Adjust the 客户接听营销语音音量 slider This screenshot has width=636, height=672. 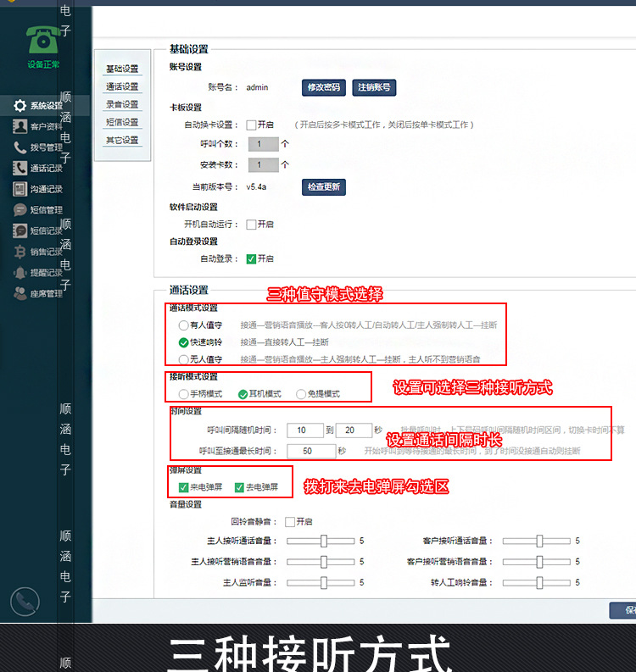(537, 562)
